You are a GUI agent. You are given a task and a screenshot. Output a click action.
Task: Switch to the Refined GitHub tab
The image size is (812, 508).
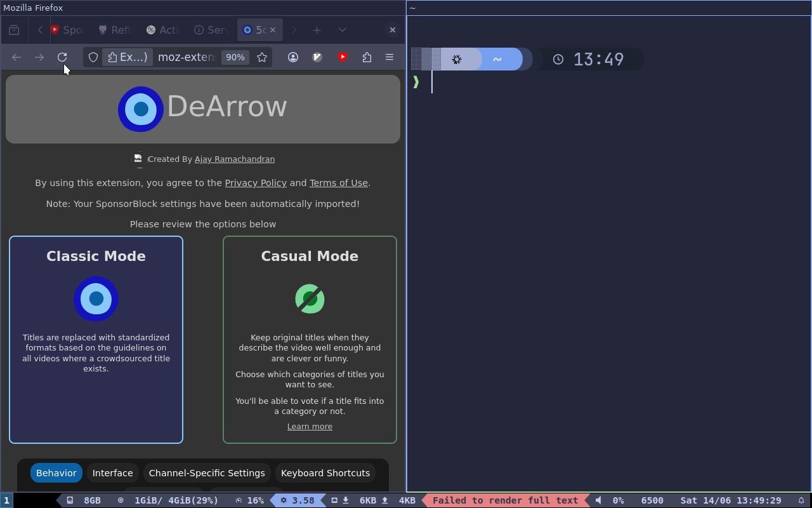114,30
